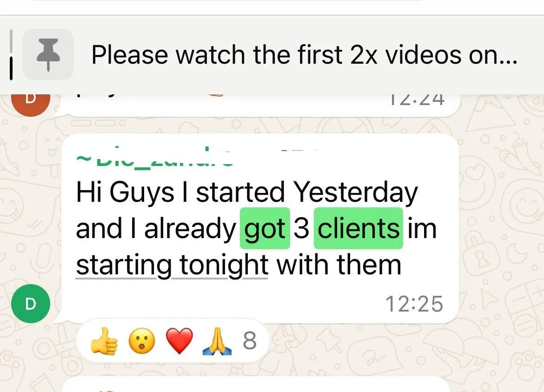Select the highlighted word "got"
The height and width of the screenshot is (392, 544).
tap(265, 228)
